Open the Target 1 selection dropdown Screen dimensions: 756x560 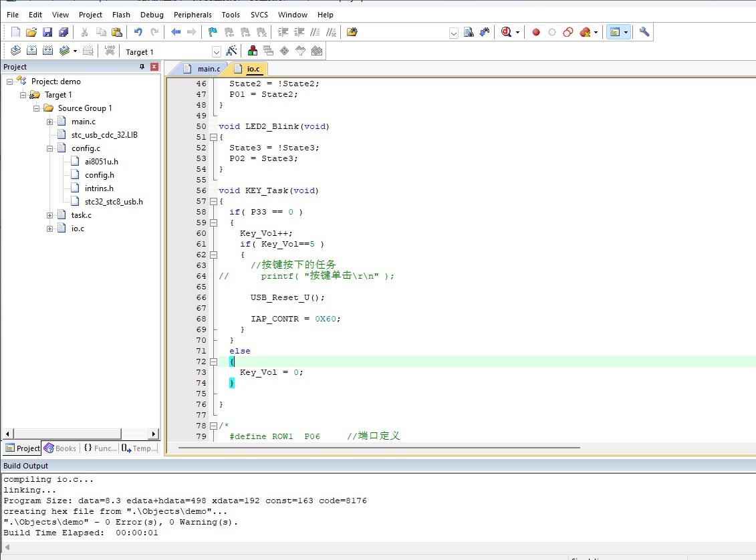point(217,51)
